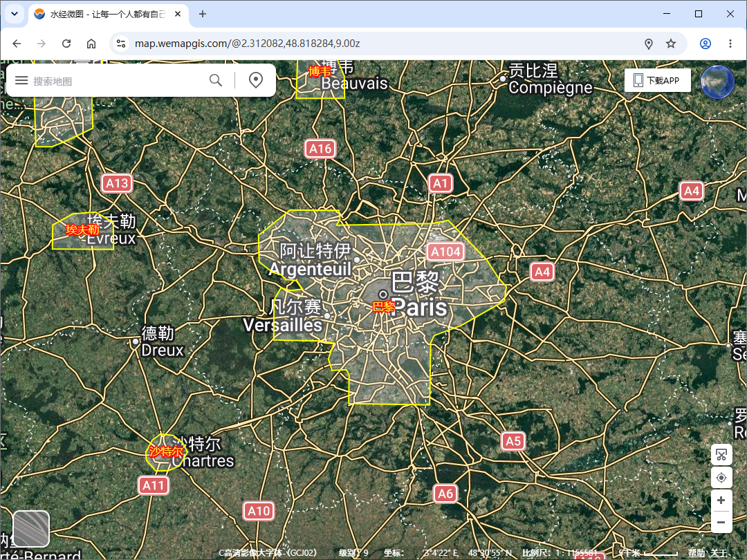747x560 pixels.
Task: Click the address bar URL
Action: (x=247, y=44)
